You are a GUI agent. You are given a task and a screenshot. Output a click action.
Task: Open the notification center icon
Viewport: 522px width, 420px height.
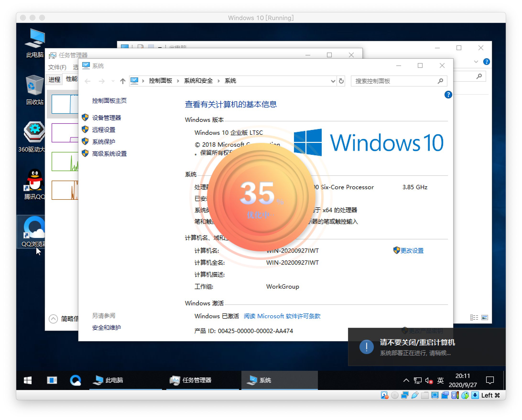click(x=490, y=380)
